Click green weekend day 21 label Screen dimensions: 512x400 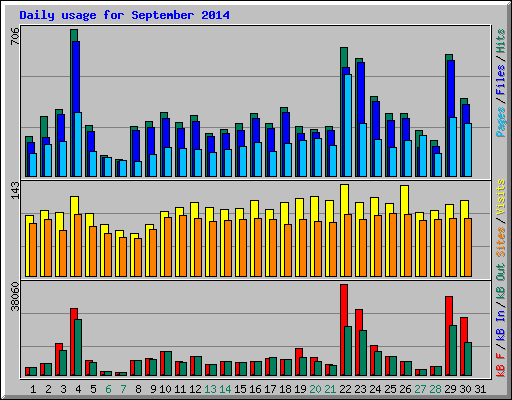tap(330, 389)
